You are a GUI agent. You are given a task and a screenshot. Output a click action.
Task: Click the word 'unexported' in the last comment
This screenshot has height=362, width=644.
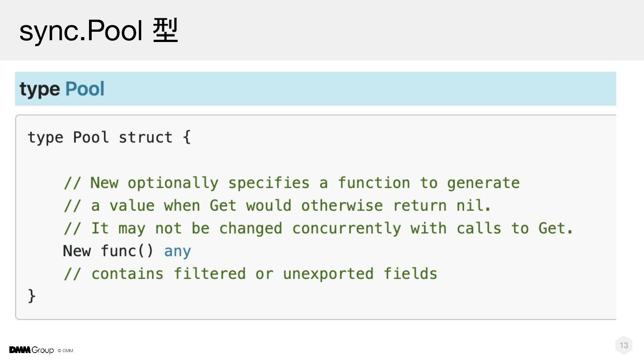click(328, 274)
